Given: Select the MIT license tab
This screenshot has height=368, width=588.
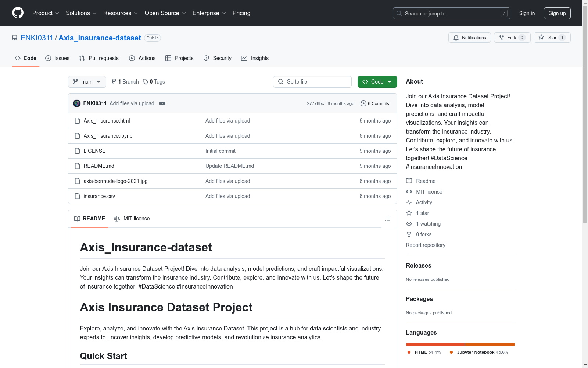Looking at the screenshot, I should pyautogui.click(x=132, y=219).
